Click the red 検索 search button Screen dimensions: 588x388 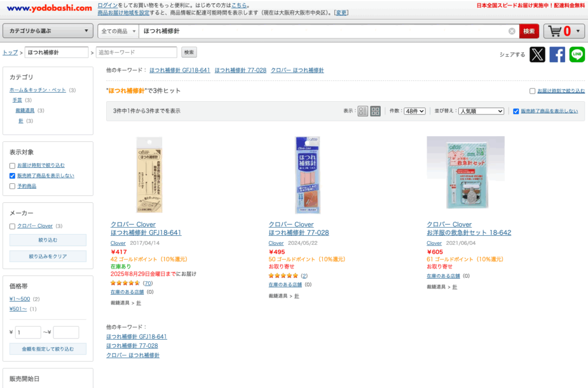(529, 31)
